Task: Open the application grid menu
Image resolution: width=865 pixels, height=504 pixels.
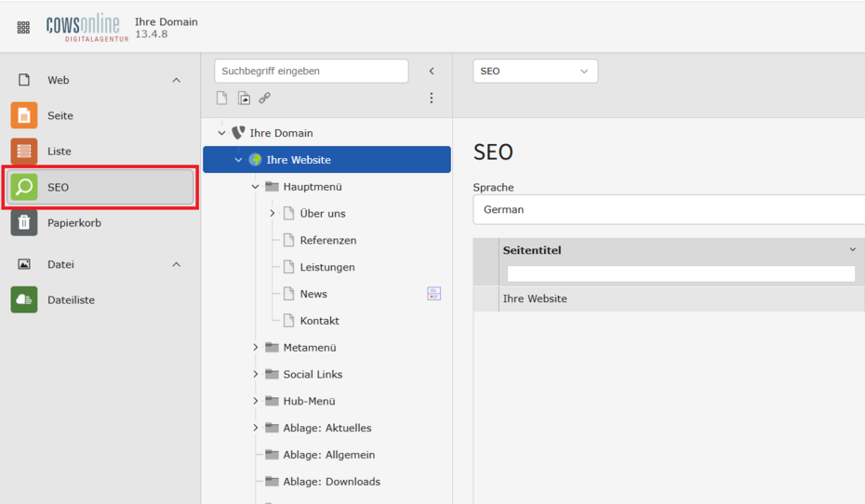Action: tap(23, 28)
